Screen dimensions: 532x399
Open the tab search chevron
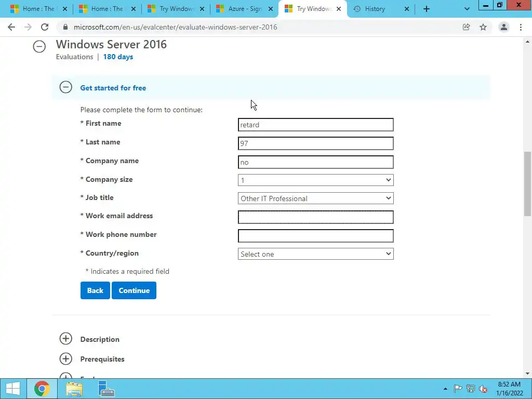pyautogui.click(x=467, y=9)
